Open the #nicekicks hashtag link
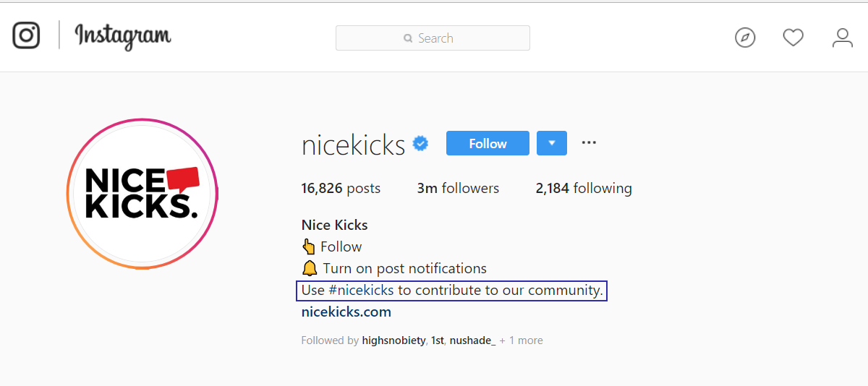868x386 pixels. coord(361,291)
